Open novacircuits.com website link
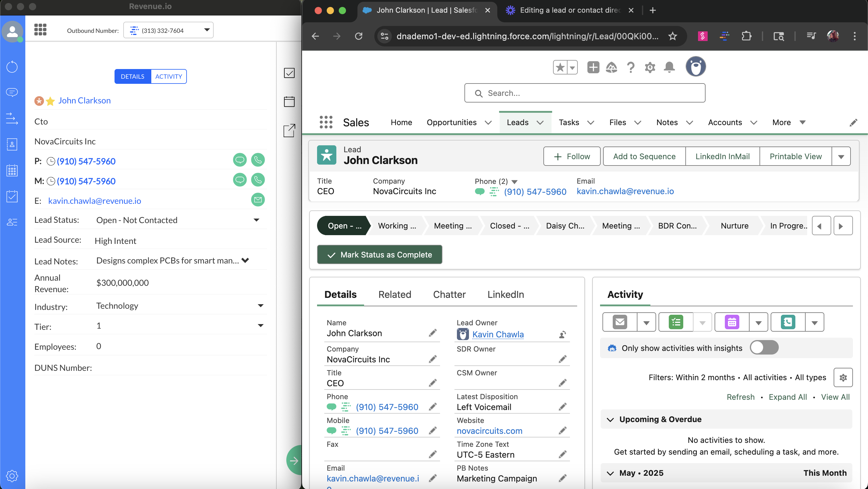Screen dimensions: 868x489 tap(489, 431)
